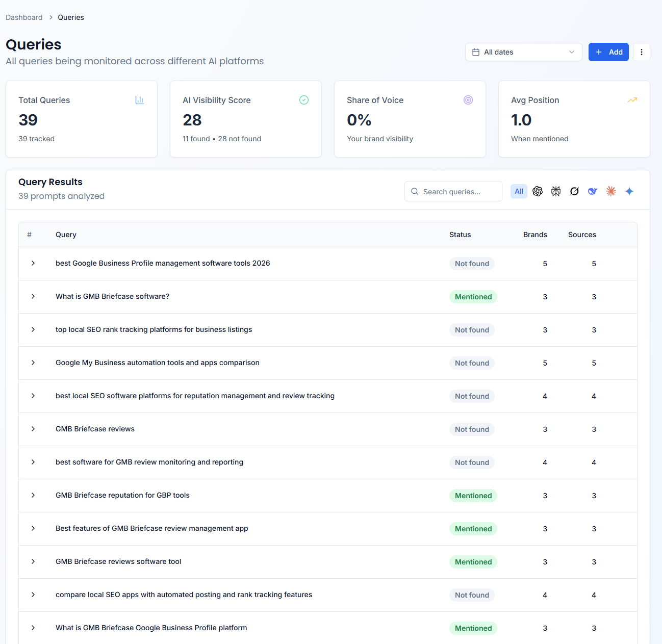Expand the 'What is GMB Briefcase Google Business Profile platform' row

(x=33, y=628)
